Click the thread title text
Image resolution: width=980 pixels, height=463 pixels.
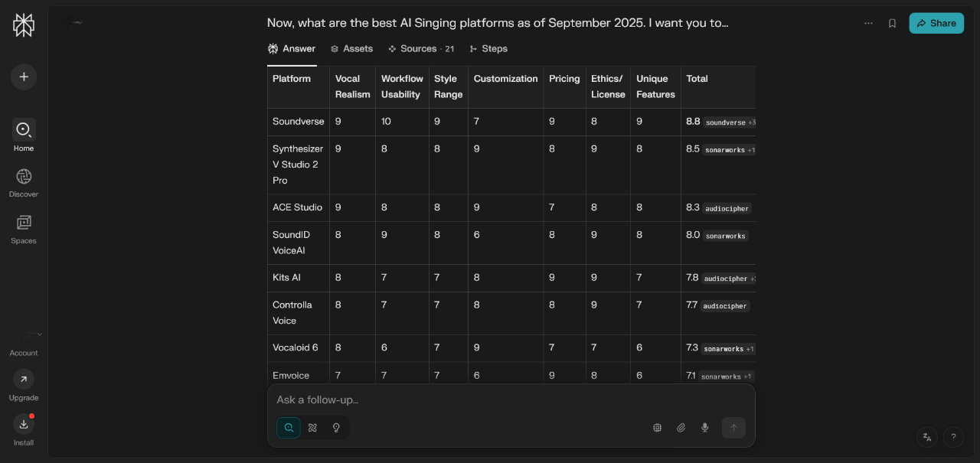click(498, 23)
